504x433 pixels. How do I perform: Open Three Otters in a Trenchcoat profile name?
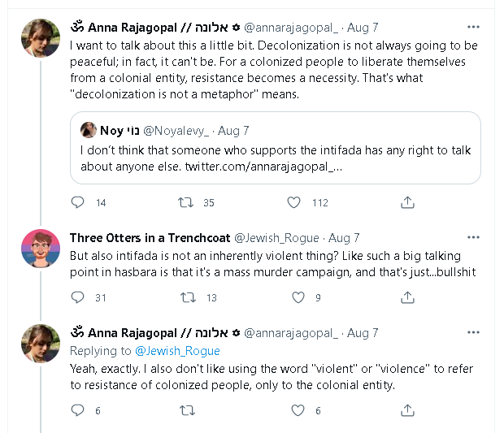149,237
